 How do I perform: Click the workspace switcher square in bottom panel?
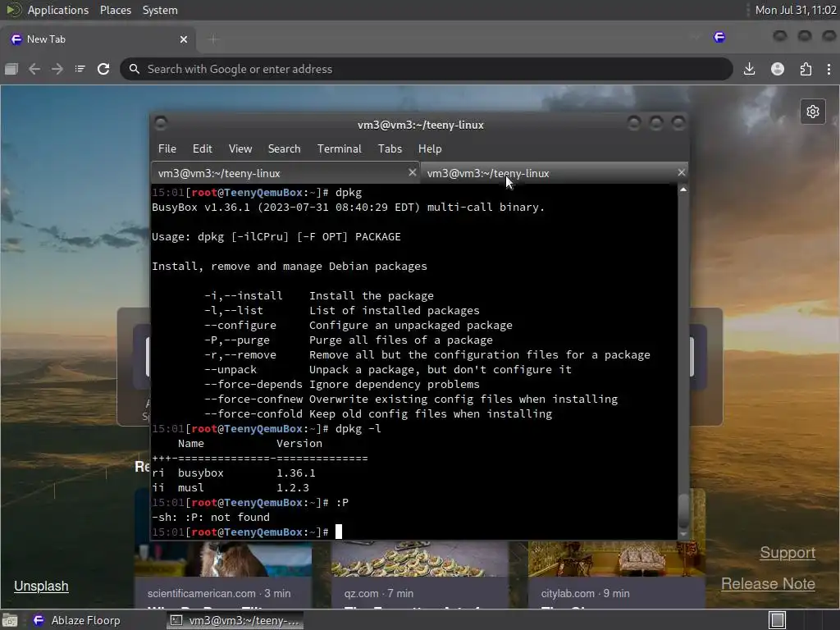pos(777,620)
